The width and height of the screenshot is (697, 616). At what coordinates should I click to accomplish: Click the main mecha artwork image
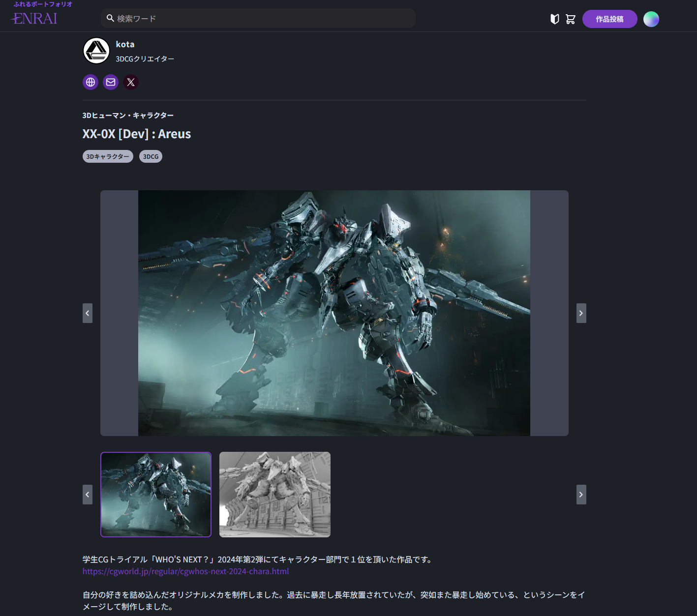(x=334, y=313)
